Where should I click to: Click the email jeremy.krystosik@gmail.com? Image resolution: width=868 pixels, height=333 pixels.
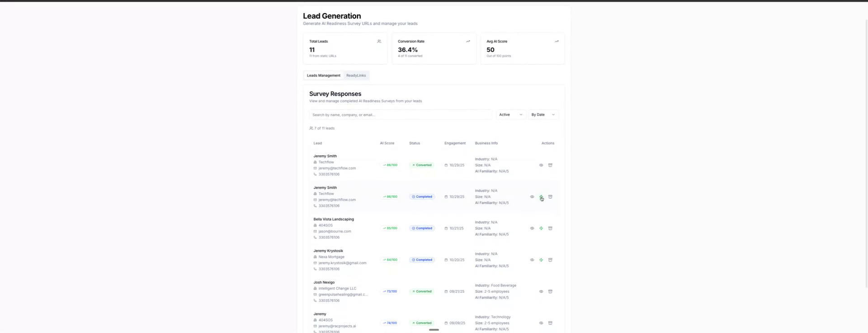(x=342, y=263)
